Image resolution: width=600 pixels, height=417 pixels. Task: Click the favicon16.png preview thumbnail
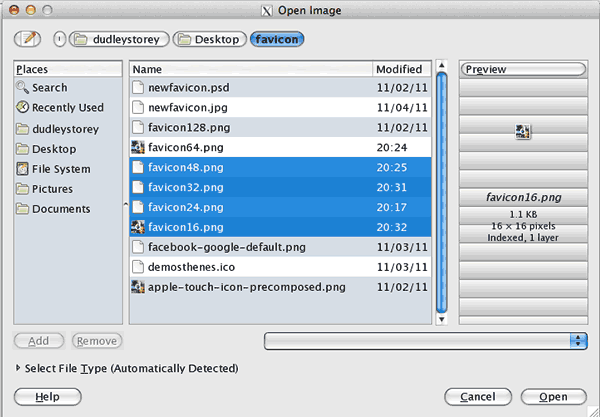(x=523, y=132)
